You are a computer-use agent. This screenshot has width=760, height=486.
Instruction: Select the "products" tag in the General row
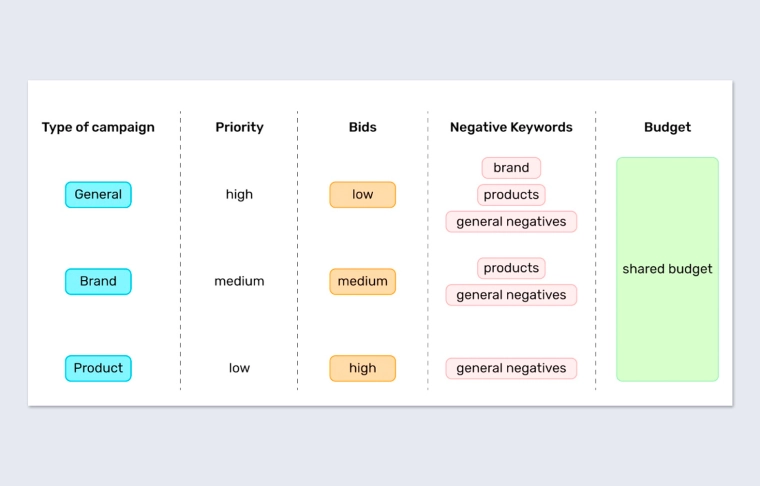coord(511,195)
